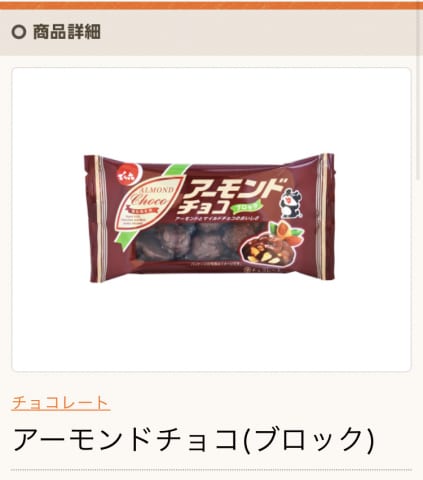Click the gray header bar beside 商品詳細
The image size is (423, 480).
[x=260, y=33]
